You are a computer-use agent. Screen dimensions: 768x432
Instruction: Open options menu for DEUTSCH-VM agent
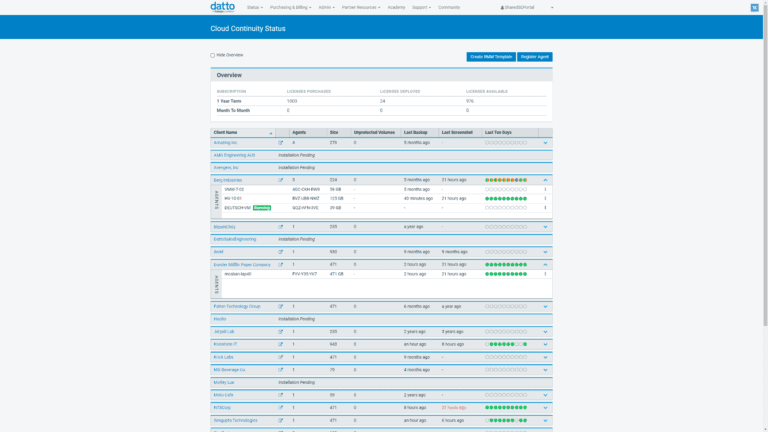545,208
